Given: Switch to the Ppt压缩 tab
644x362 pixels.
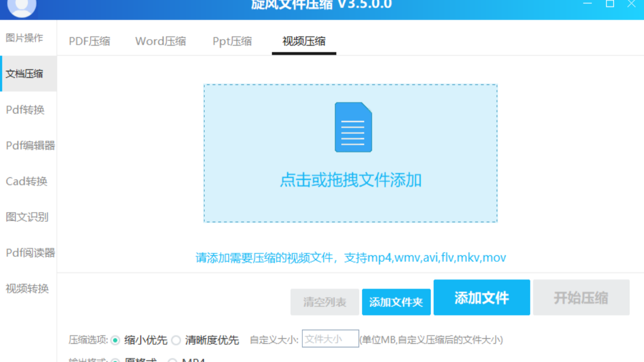Looking at the screenshot, I should (x=232, y=41).
